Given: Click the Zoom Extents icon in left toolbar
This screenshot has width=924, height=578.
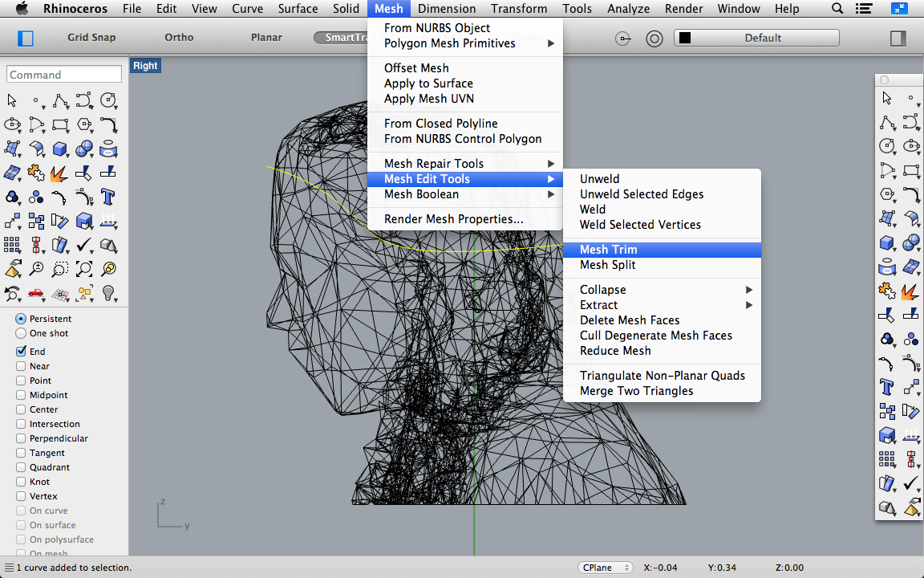Looking at the screenshot, I should tap(83, 269).
